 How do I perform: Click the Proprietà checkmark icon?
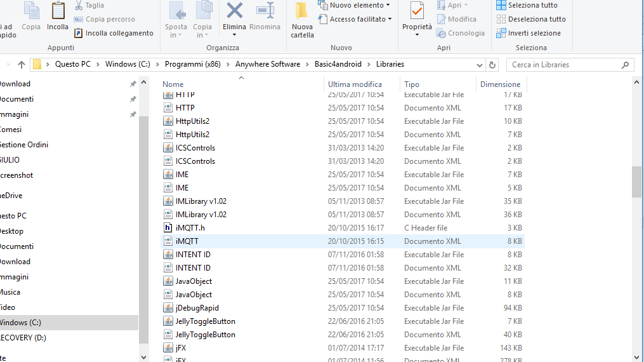417,11
